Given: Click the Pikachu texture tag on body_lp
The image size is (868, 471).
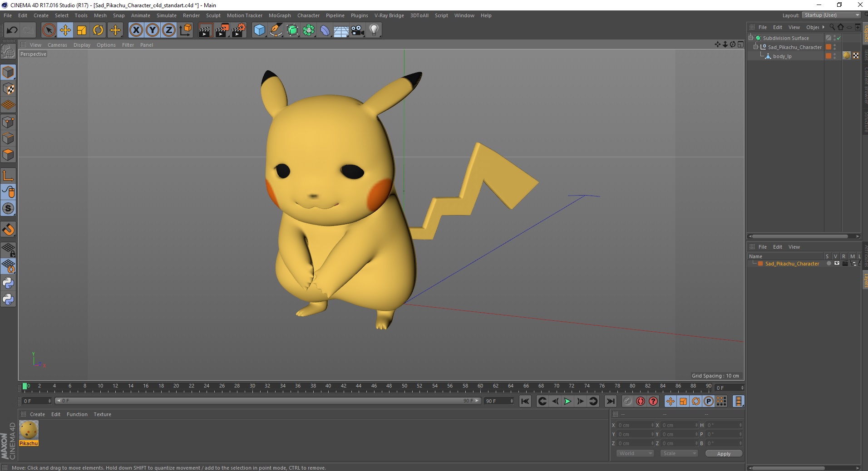Looking at the screenshot, I should pyautogui.click(x=847, y=55).
